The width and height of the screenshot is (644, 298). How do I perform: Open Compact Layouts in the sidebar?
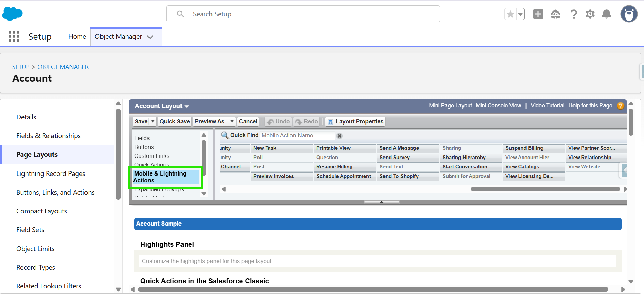coord(42,211)
